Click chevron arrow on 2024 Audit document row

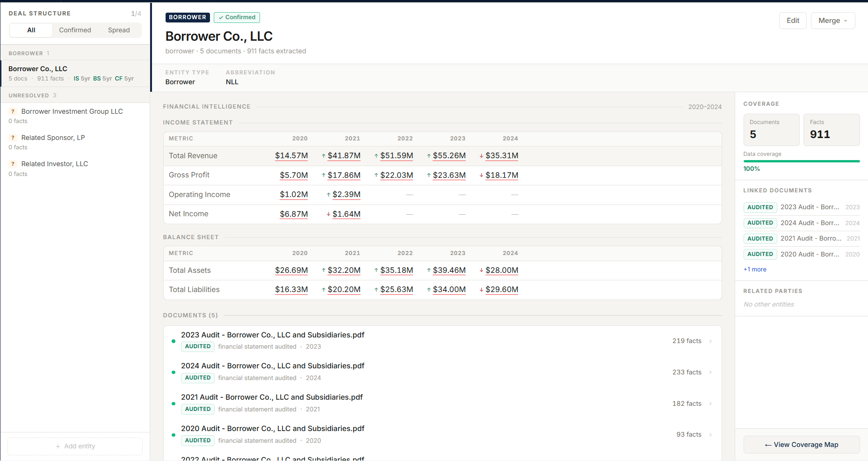point(710,373)
